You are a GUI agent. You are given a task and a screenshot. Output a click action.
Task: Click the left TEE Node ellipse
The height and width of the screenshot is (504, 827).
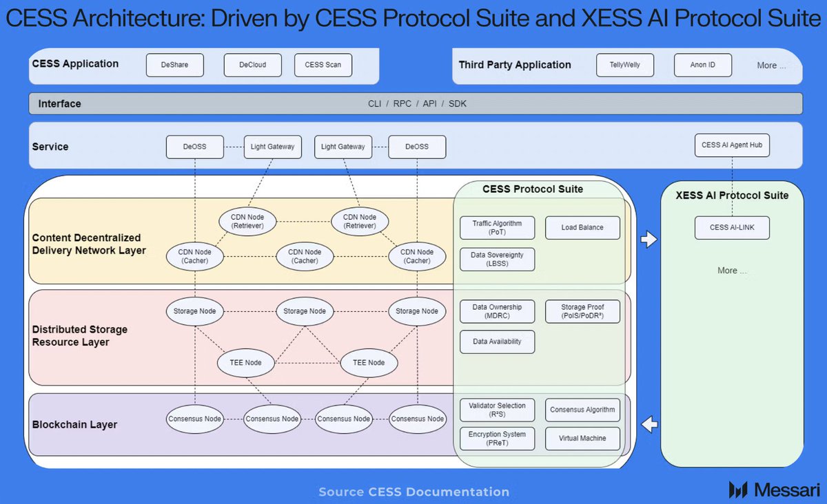247,363
